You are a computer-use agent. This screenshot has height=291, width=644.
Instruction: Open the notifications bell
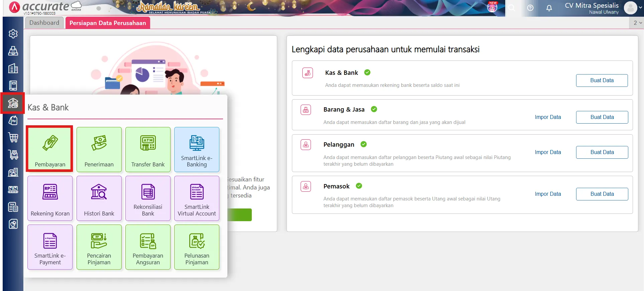point(549,8)
